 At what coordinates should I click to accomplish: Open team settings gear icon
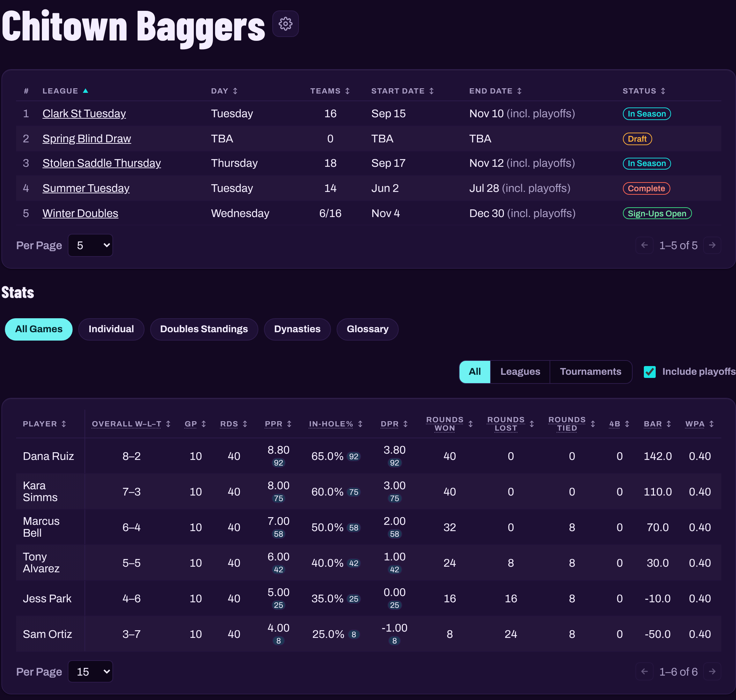[x=285, y=24]
